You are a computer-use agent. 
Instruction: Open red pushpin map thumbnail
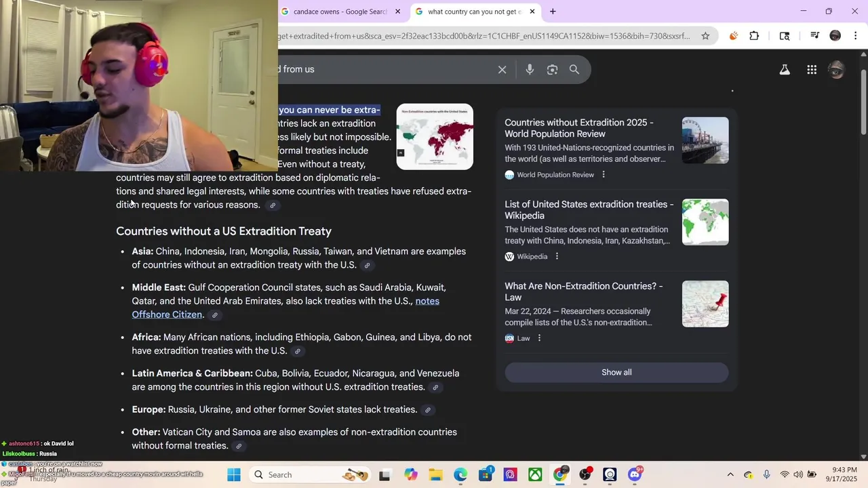tap(705, 304)
